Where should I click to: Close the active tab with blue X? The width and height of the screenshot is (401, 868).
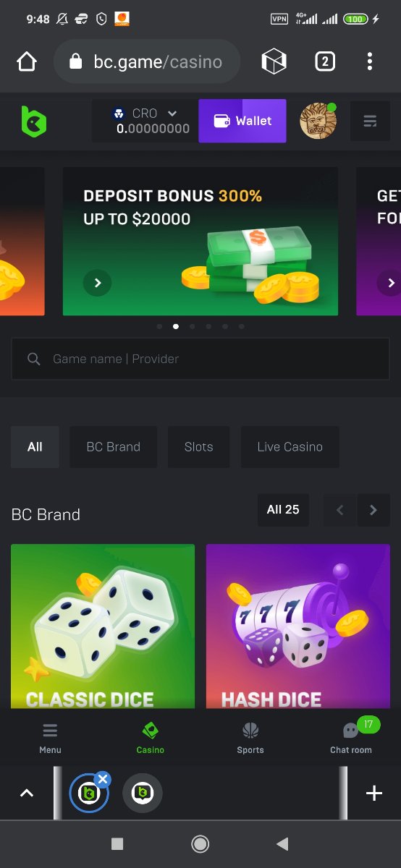tap(103, 779)
